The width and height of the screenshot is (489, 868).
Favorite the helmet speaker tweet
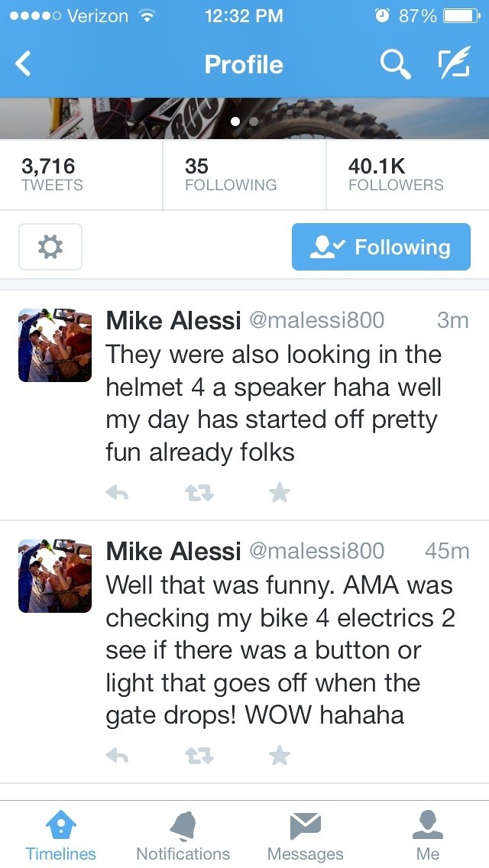pyautogui.click(x=279, y=492)
